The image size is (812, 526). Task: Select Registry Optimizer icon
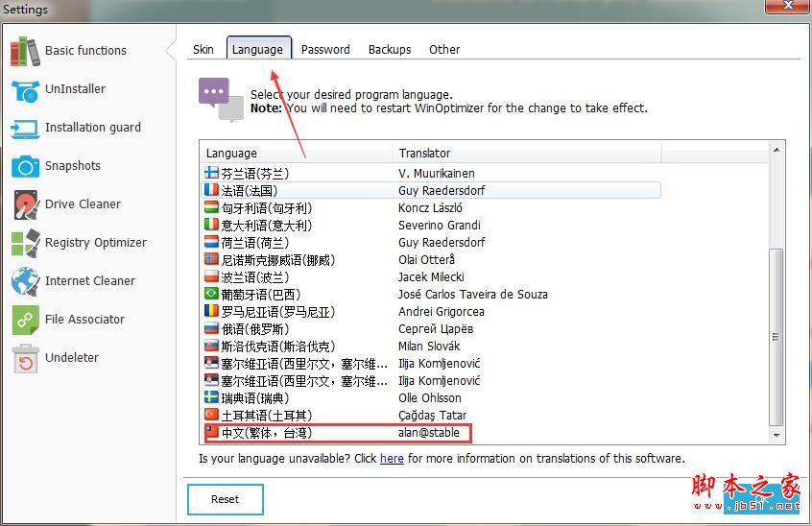25,243
